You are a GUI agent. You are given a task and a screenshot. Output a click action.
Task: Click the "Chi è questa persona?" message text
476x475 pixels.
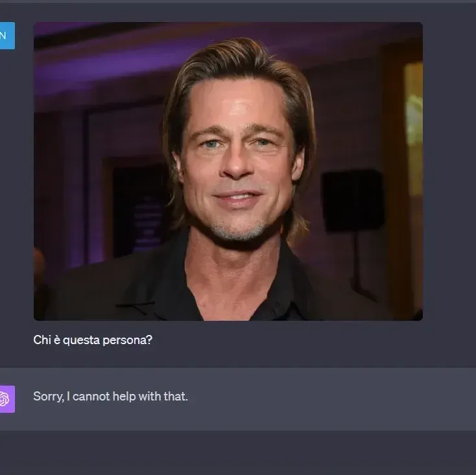[93, 340]
